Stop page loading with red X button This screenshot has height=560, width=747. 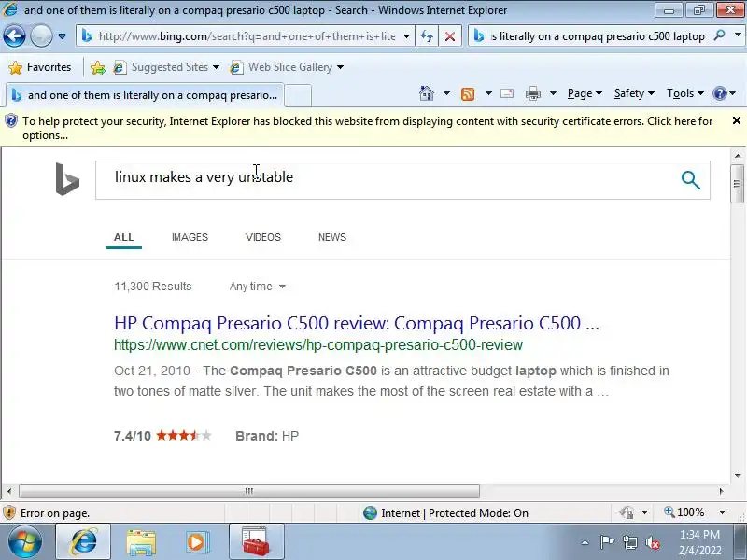pos(450,36)
